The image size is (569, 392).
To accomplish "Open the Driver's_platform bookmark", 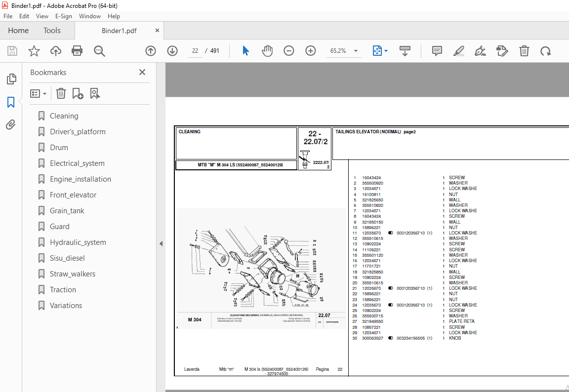I will tap(78, 132).
